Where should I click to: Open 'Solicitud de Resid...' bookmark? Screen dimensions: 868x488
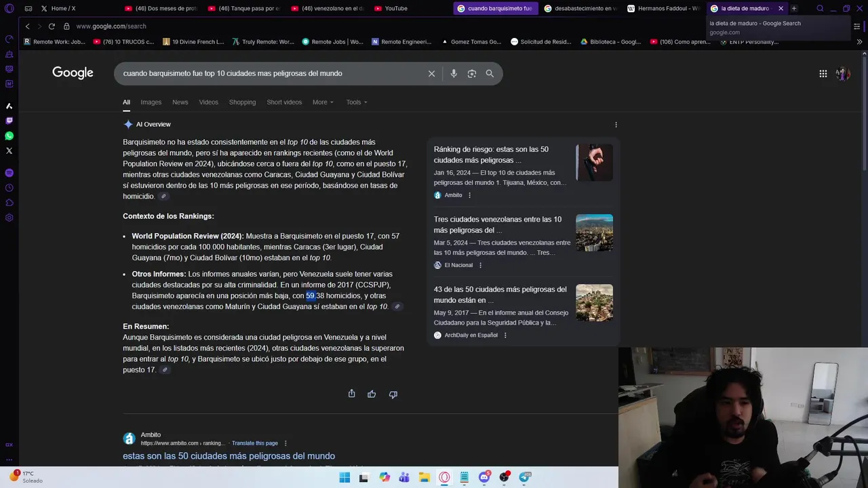tap(541, 42)
